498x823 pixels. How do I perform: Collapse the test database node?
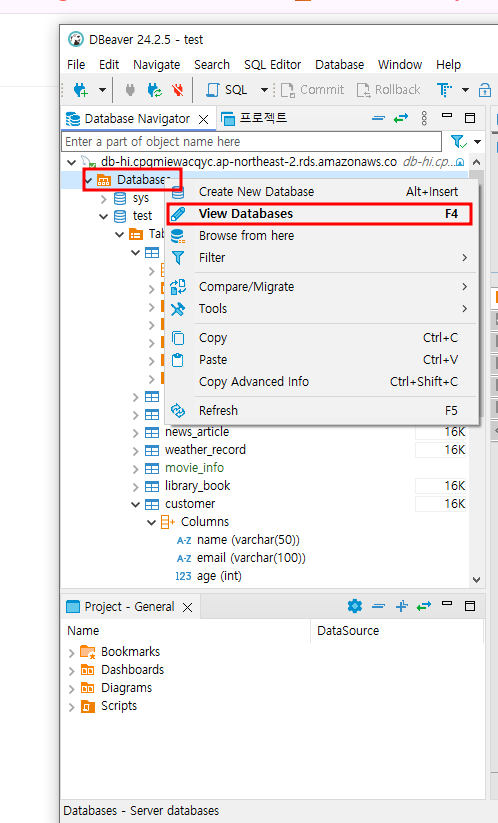[x=103, y=216]
